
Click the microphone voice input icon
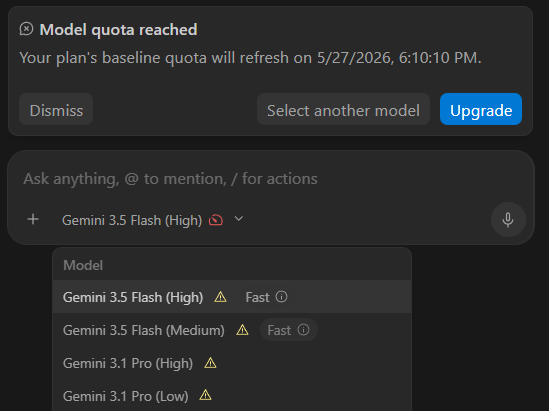(x=508, y=220)
